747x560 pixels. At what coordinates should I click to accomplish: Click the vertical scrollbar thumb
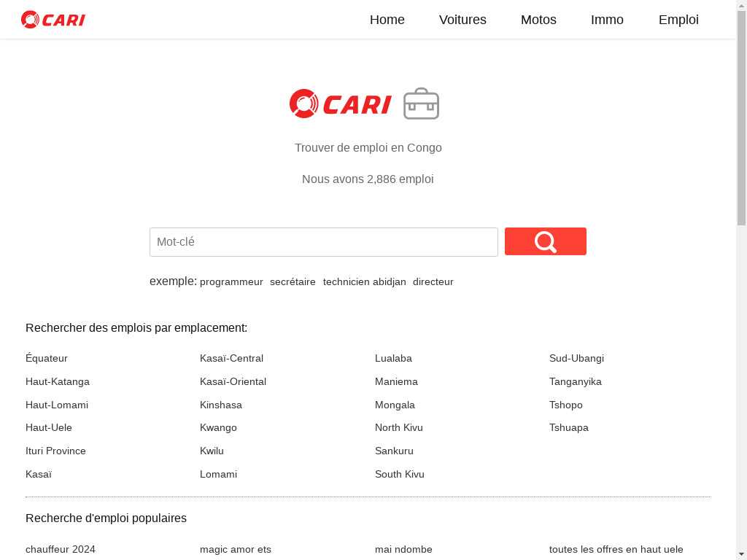(742, 117)
